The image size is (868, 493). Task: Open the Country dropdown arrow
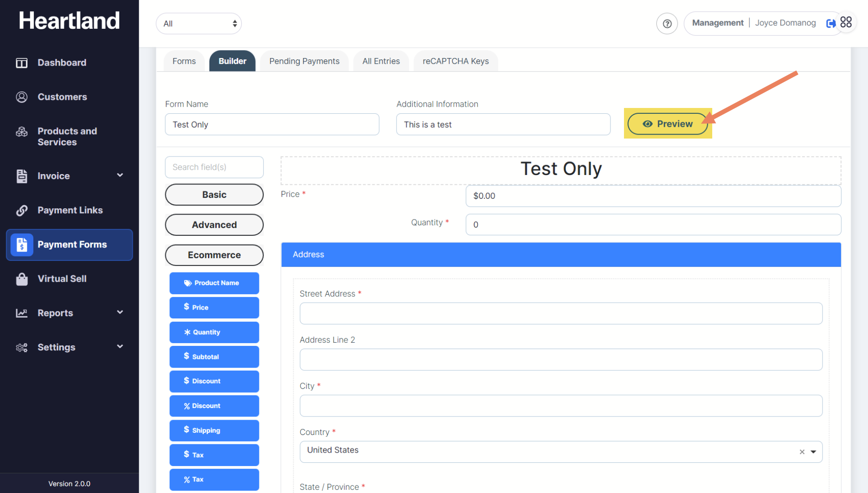pos(813,452)
